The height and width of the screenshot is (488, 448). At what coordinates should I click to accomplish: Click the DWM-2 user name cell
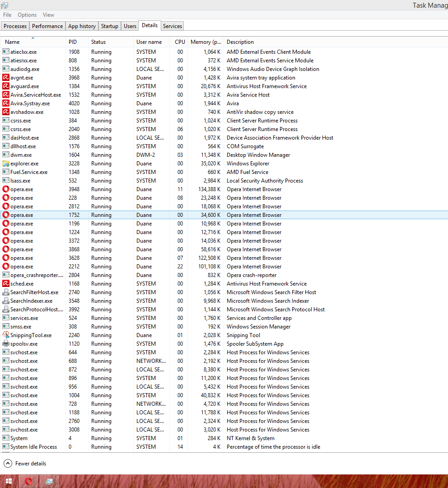tap(145, 155)
